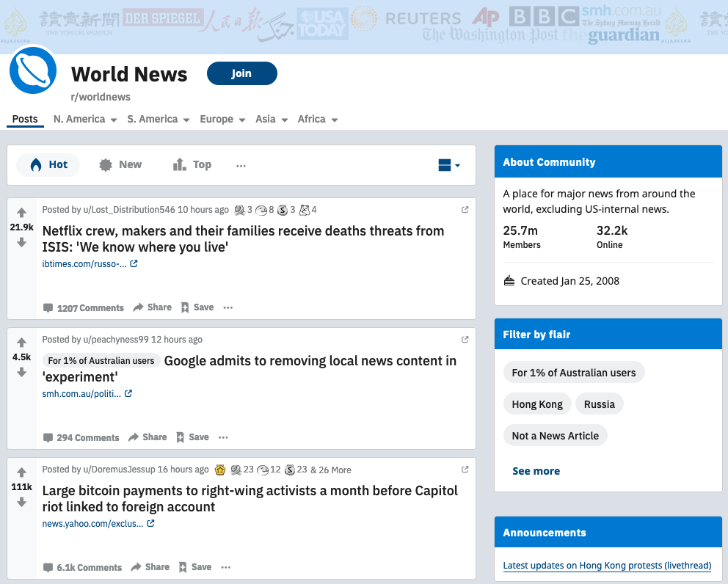Image resolution: width=728 pixels, height=584 pixels.
Task: Open more options for Google post
Action: point(223,437)
